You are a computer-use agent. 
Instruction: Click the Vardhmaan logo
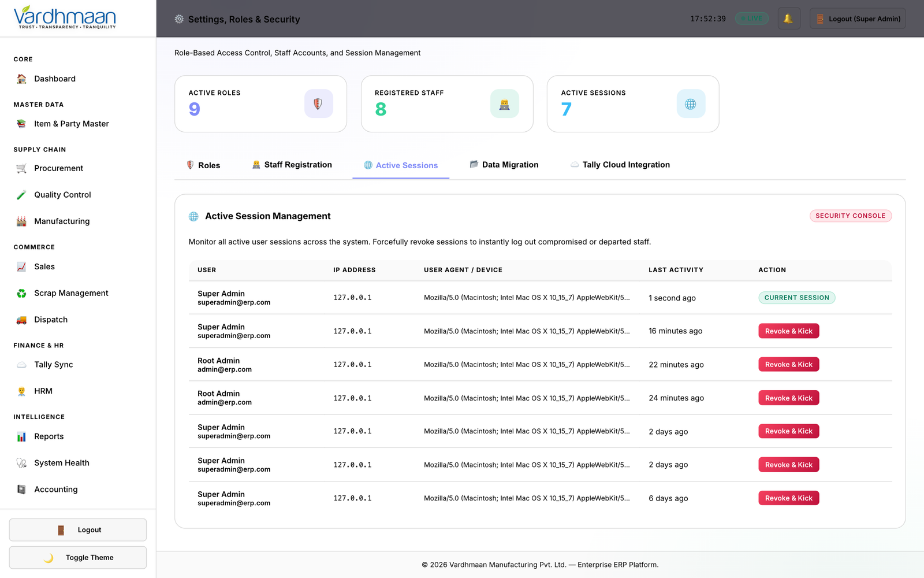coord(65,17)
